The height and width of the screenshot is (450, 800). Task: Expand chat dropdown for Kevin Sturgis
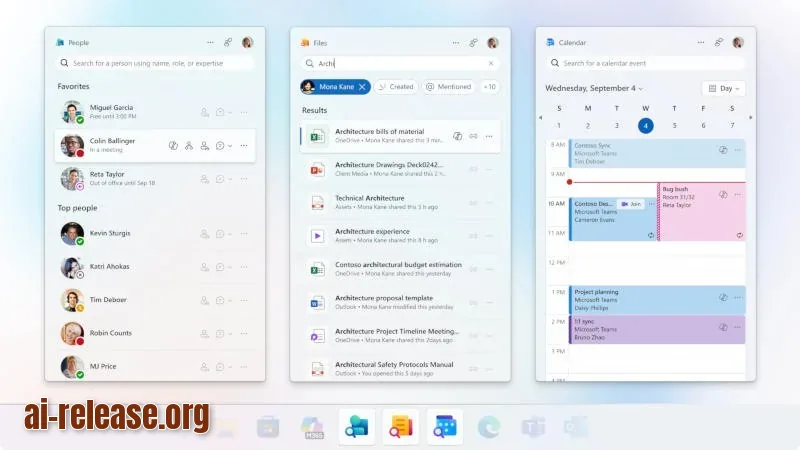[230, 234]
